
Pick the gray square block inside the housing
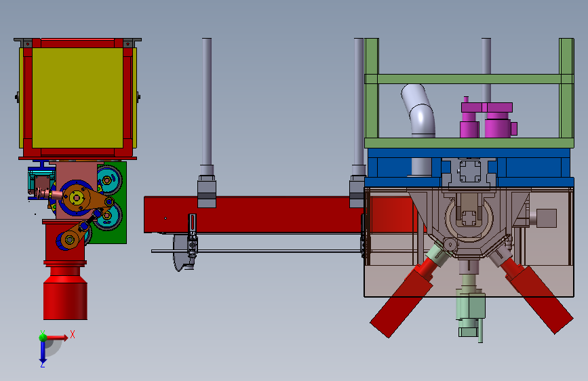tap(547, 218)
